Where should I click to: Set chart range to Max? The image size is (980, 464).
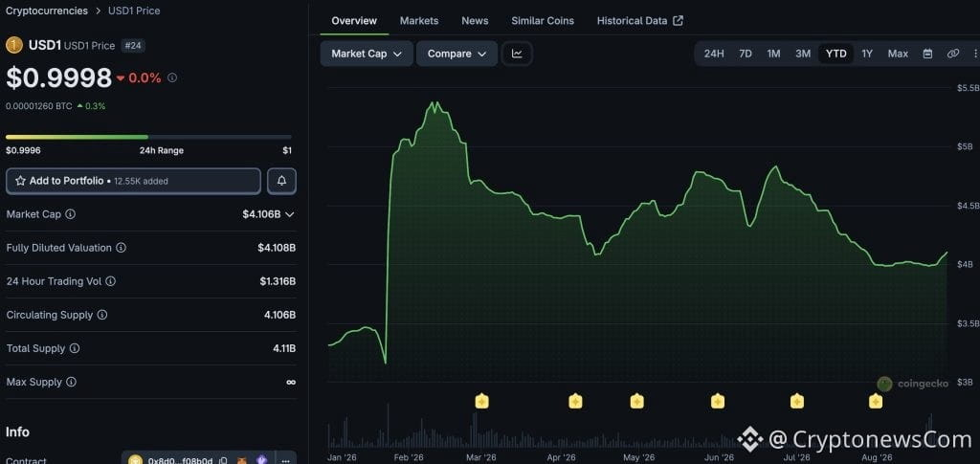pos(898,54)
